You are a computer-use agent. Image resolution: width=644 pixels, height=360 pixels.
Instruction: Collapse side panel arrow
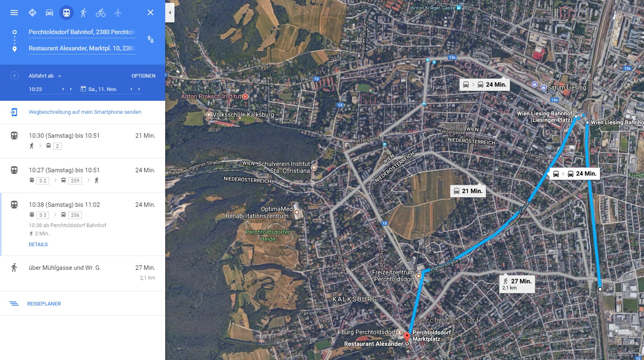click(170, 13)
